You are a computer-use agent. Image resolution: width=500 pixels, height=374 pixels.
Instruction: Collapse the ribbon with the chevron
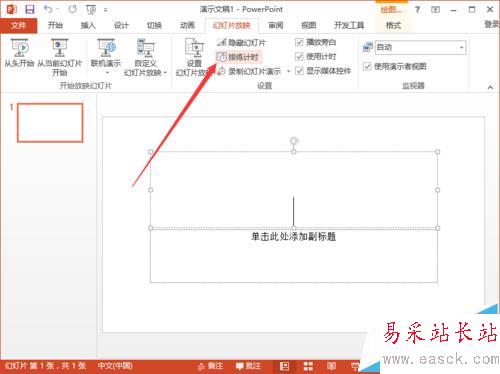pos(490,87)
